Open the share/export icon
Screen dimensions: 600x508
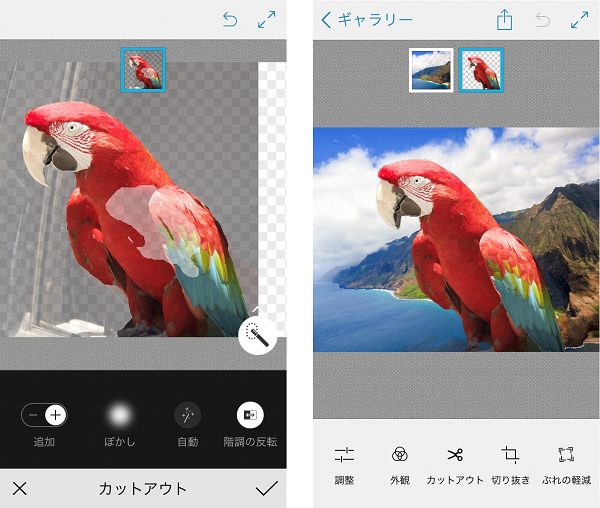coord(504,20)
